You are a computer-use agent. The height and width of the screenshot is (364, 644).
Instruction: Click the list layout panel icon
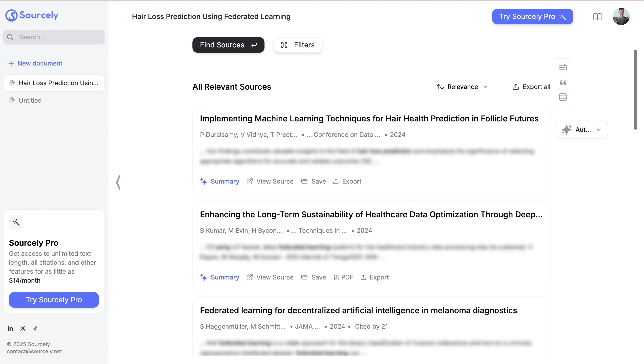pos(563,97)
